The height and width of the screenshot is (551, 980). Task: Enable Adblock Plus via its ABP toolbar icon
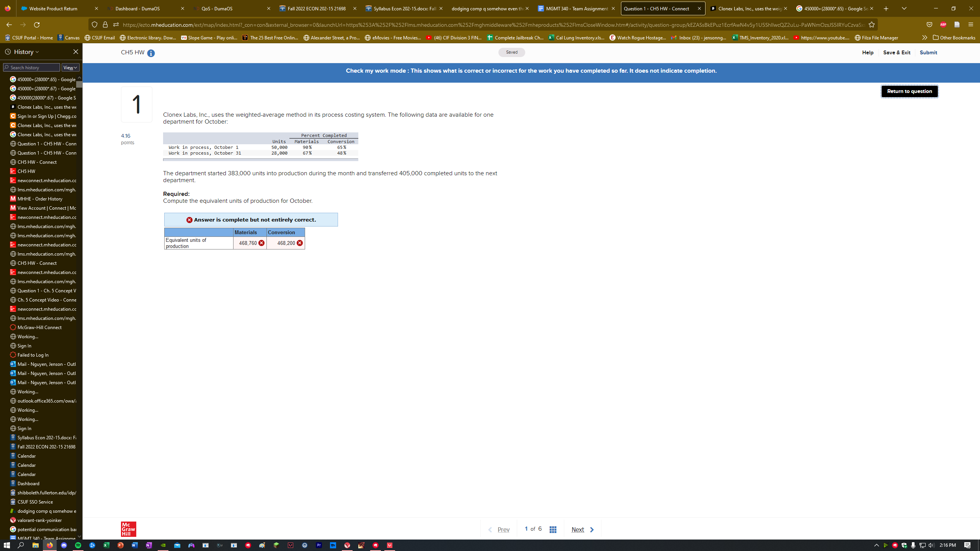[x=942, y=24]
